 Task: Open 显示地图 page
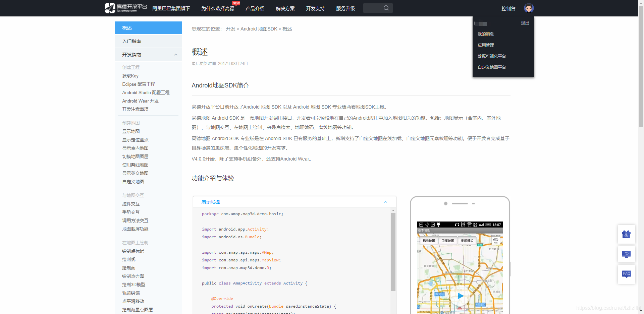131,131
